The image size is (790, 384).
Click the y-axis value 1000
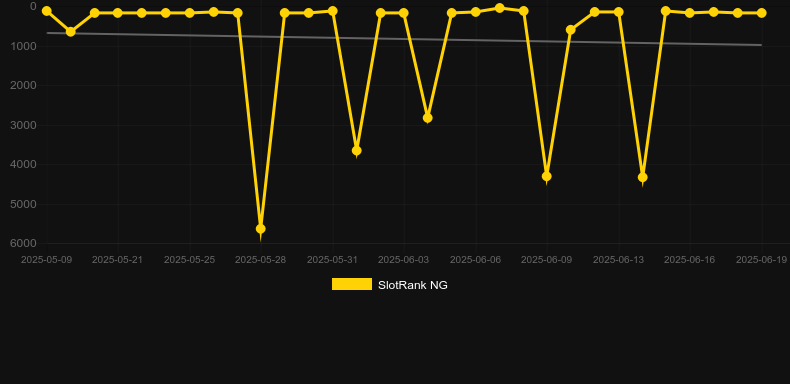click(23, 46)
